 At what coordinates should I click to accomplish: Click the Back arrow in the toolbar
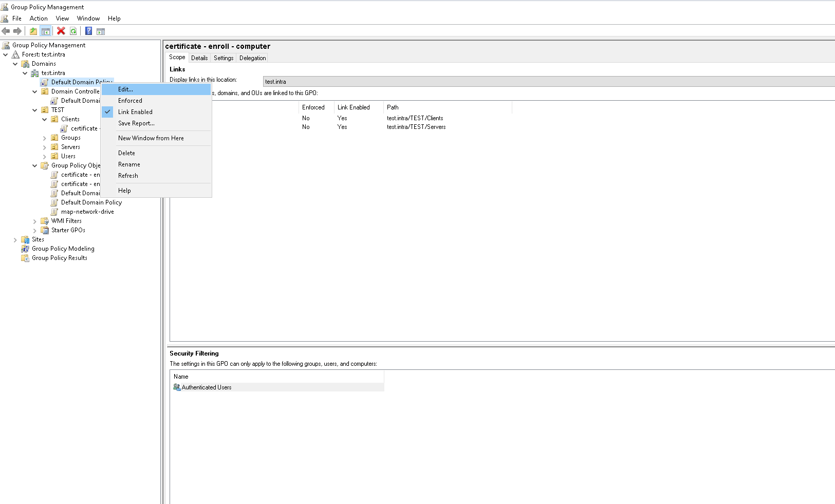click(6, 31)
